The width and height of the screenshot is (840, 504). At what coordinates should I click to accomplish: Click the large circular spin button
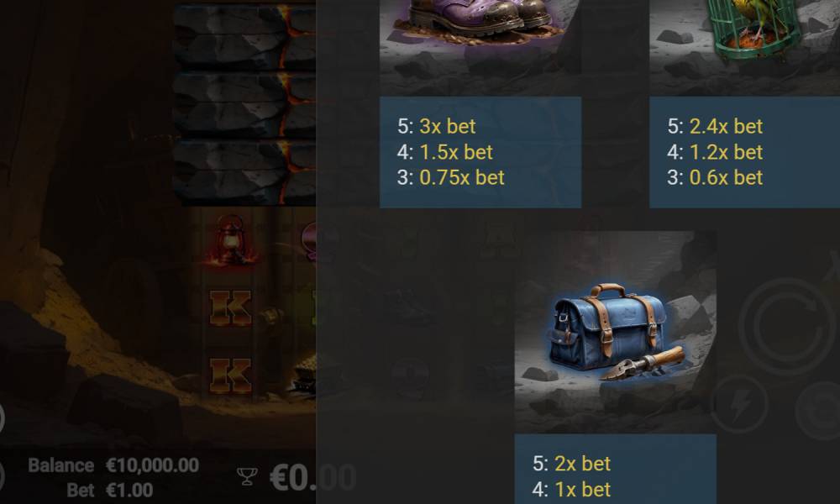[786, 326]
